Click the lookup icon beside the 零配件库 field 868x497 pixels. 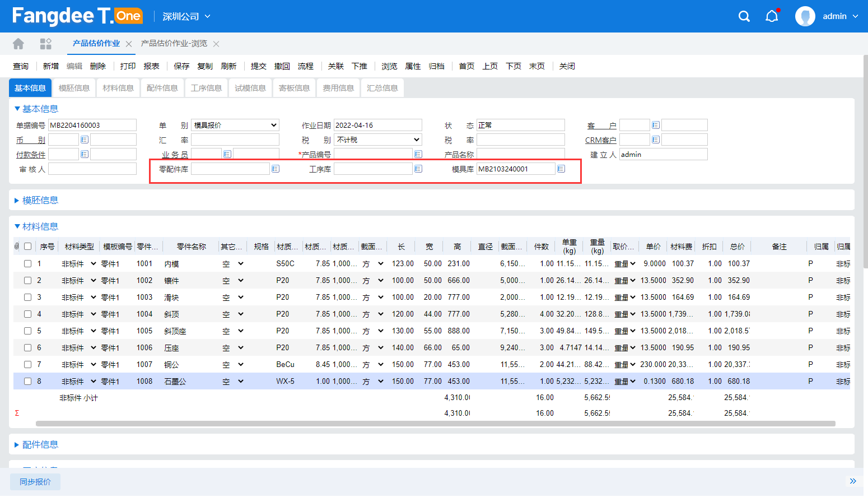click(x=276, y=169)
